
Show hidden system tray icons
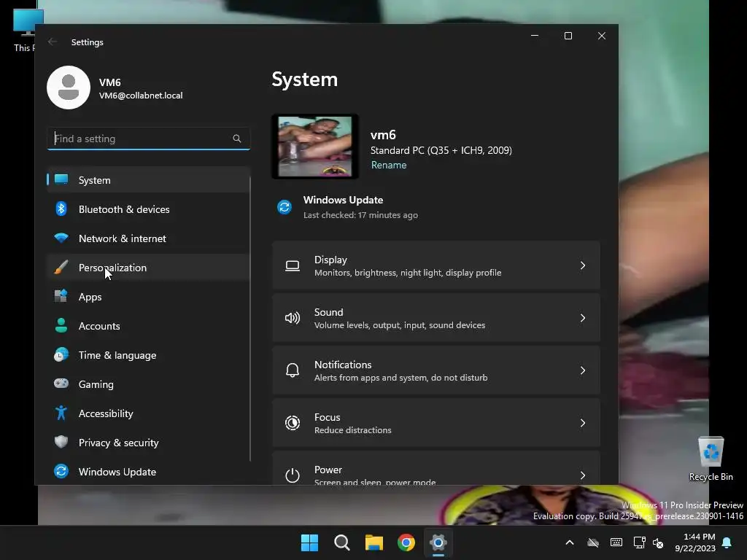pyautogui.click(x=569, y=542)
